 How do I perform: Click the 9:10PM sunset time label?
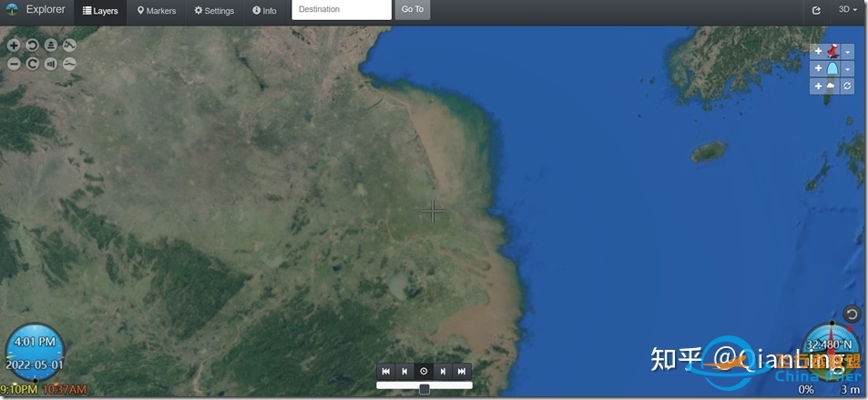click(x=19, y=389)
